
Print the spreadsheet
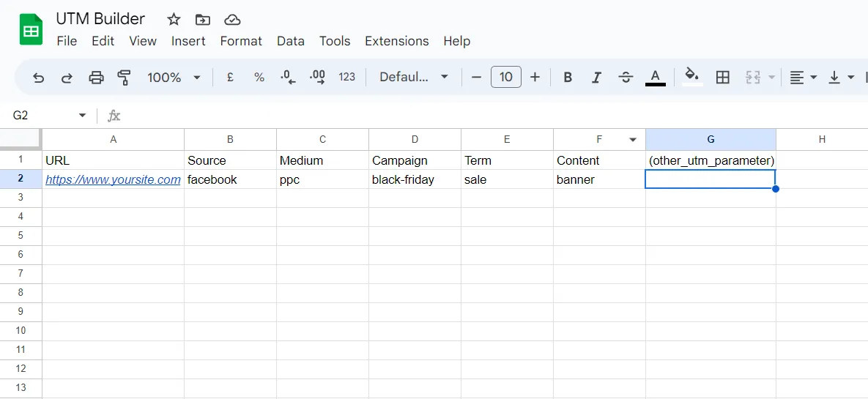96,78
